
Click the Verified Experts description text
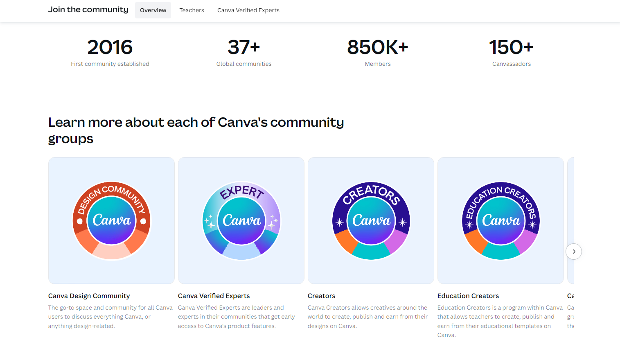(x=237, y=317)
